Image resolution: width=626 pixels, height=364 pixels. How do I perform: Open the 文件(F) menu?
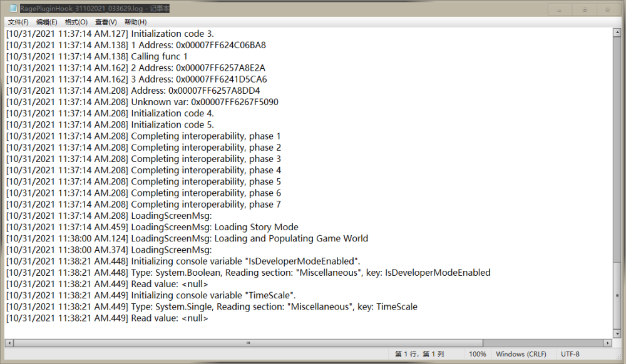(18, 22)
